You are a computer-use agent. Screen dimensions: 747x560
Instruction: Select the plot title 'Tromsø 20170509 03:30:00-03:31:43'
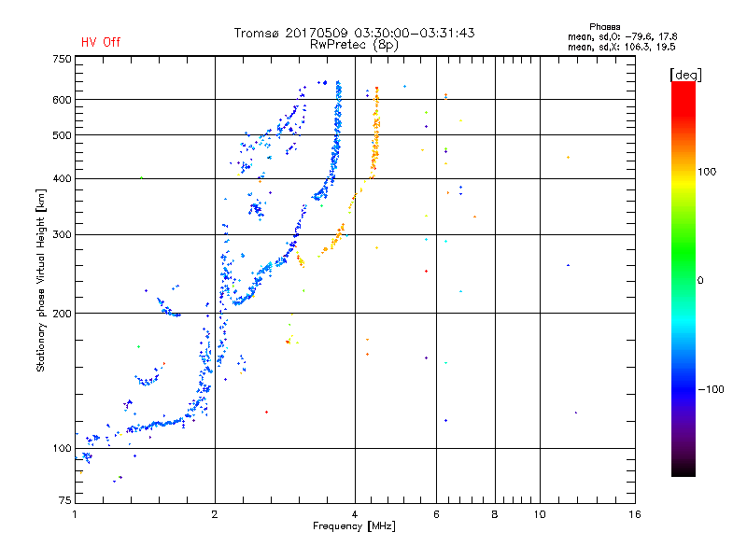point(354,33)
